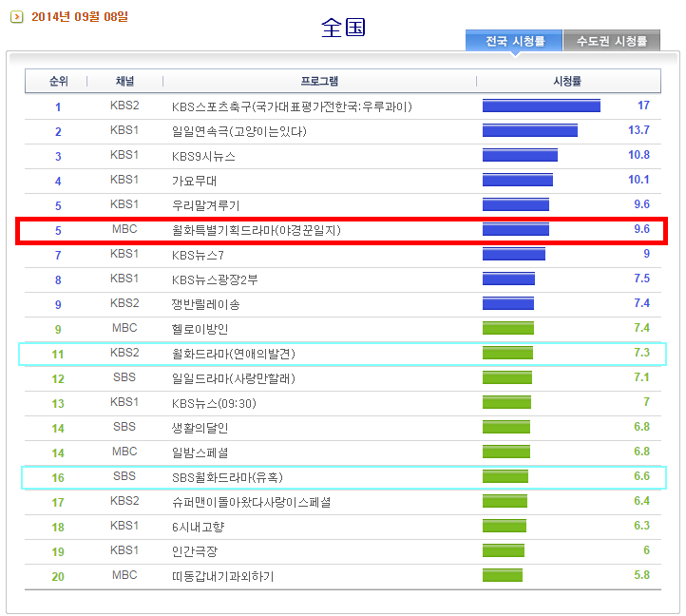Click the rating value 10.1

pyautogui.click(x=638, y=180)
